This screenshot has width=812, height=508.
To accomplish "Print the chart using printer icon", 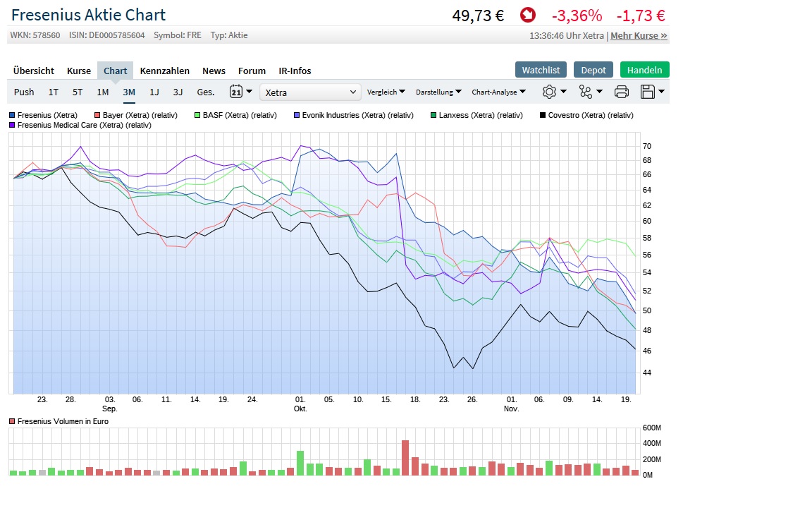I will pyautogui.click(x=622, y=92).
